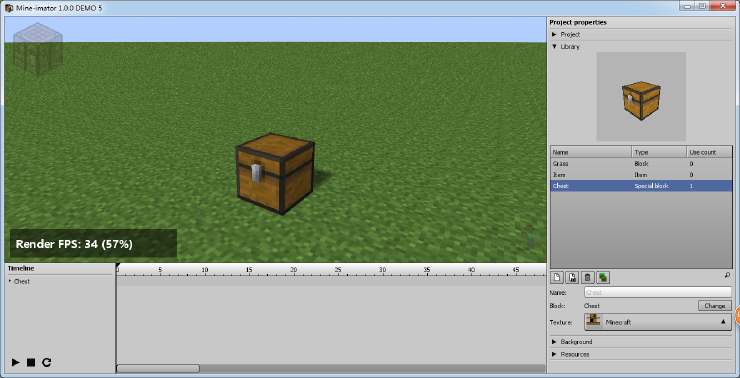Select the Grass row in library list
The height and width of the screenshot is (378, 740).
tap(641, 164)
